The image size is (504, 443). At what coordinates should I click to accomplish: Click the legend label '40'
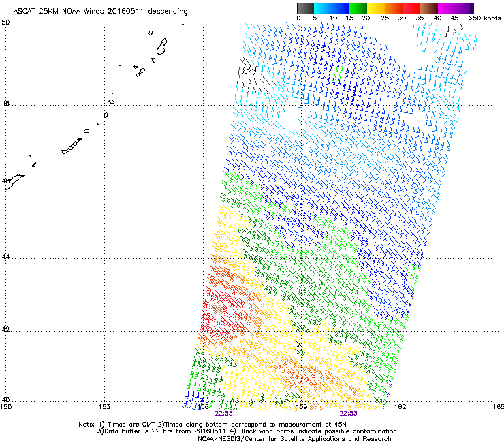click(x=437, y=18)
